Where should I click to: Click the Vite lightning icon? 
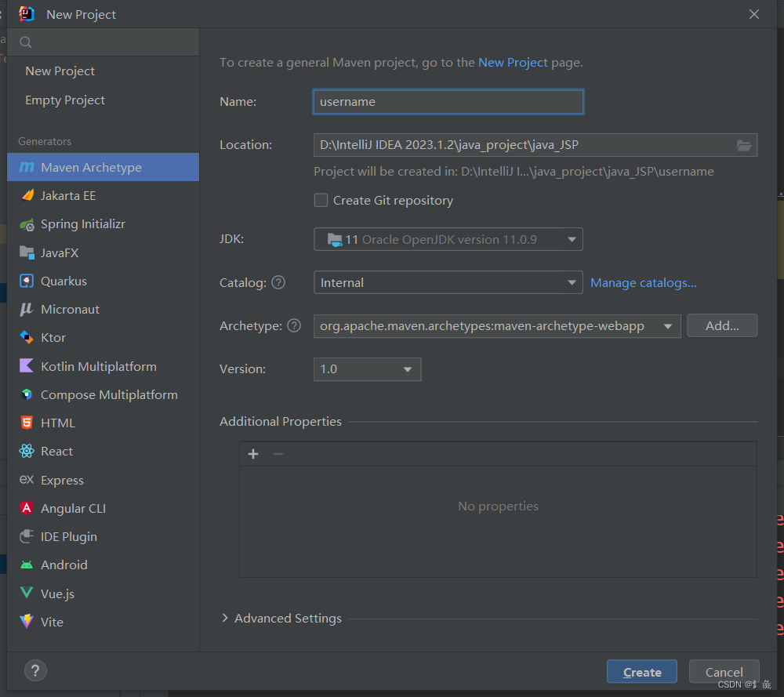point(27,622)
